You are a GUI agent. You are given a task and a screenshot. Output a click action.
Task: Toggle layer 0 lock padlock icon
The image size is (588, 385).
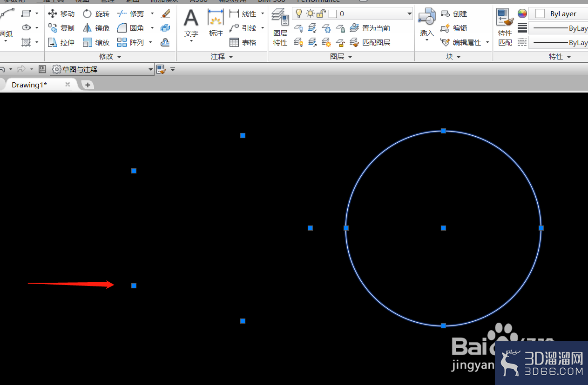320,14
